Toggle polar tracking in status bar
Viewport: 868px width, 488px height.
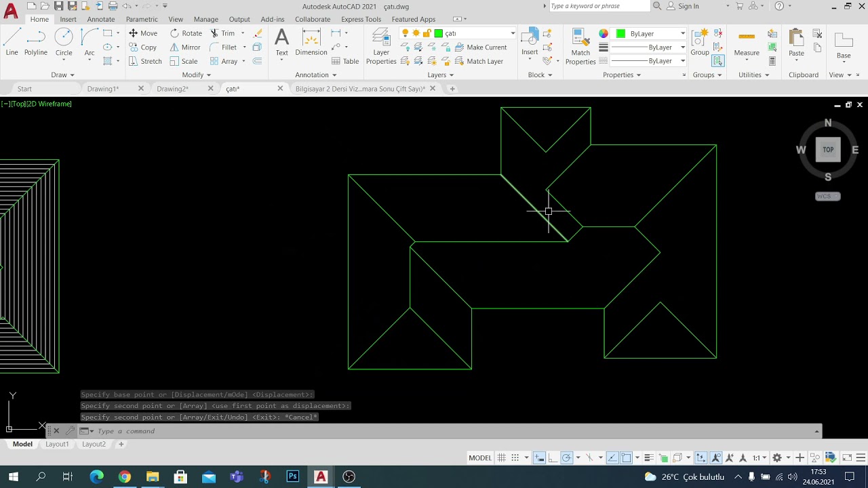pos(566,457)
